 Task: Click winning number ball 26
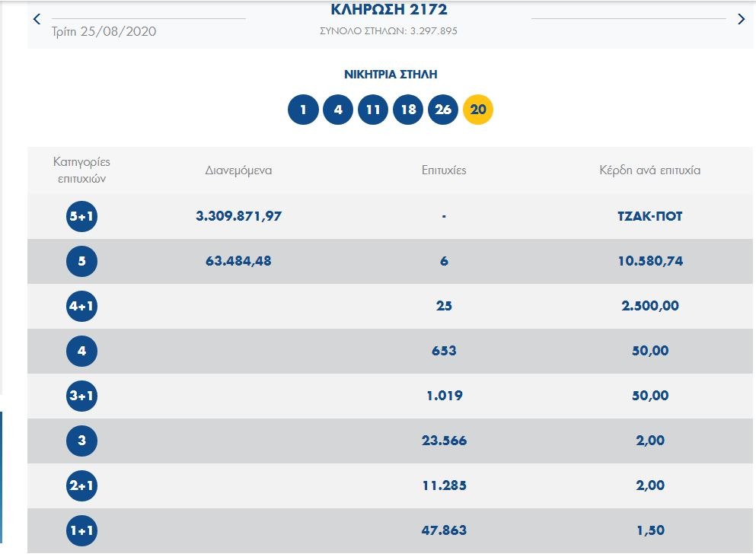(x=443, y=110)
